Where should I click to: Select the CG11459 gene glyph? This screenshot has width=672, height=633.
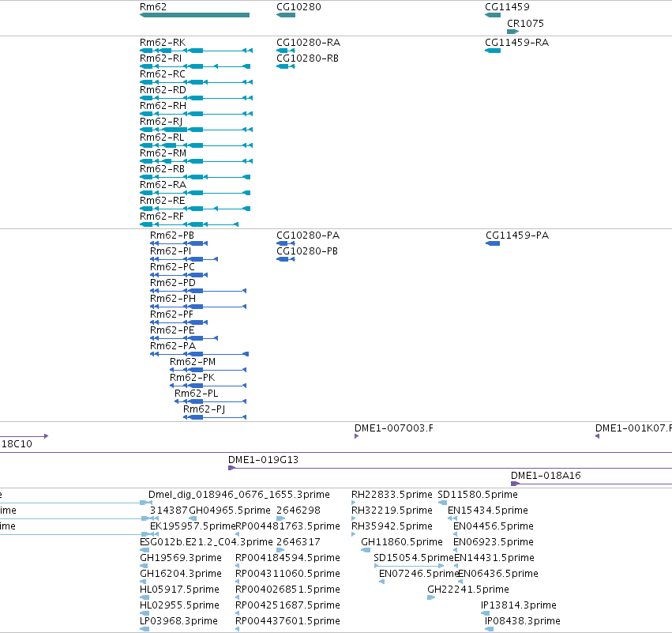493,15
